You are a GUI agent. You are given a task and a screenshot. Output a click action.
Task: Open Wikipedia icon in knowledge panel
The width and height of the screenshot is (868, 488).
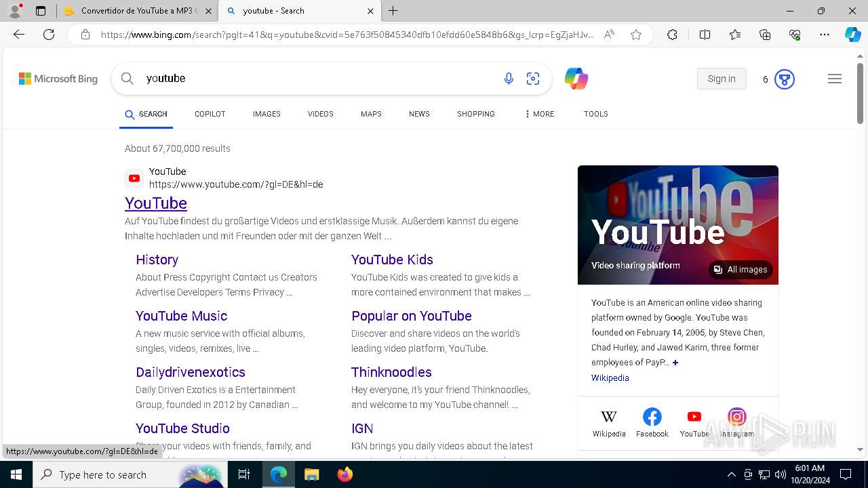tap(609, 417)
